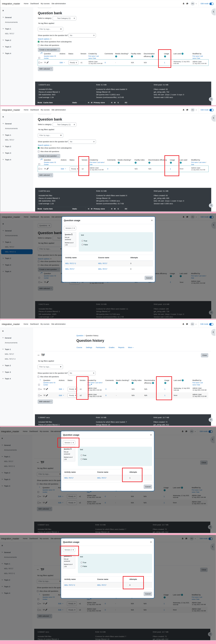Click 'Filter by tags' field in topmost Question bank

[x=50, y=29]
